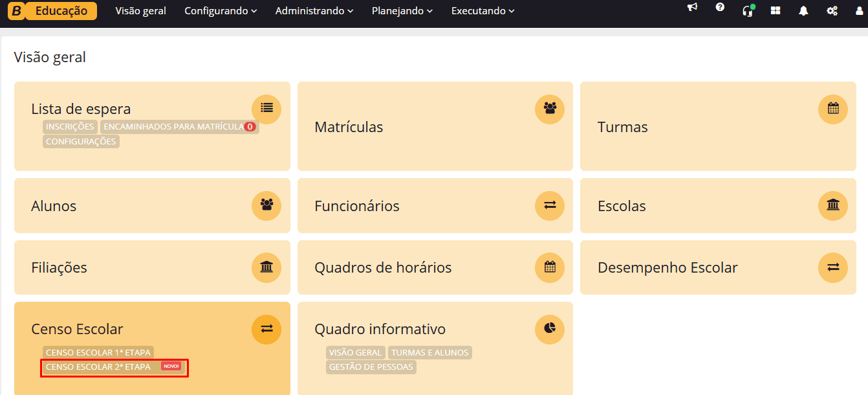This screenshot has height=395, width=868.
Task: Open support via the headset icon
Action: coord(747,10)
